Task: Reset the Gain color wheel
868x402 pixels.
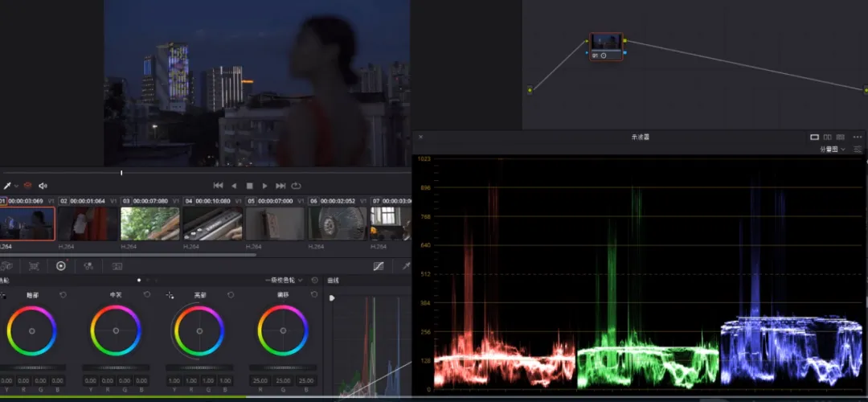Action: pos(231,295)
